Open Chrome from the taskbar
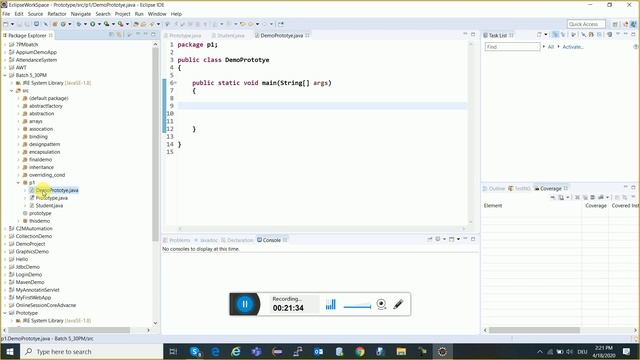 click(x=360, y=351)
